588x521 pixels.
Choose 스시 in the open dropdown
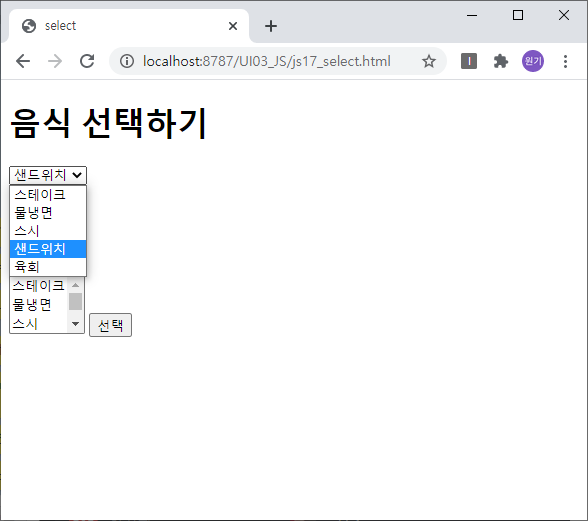[x=48, y=231]
